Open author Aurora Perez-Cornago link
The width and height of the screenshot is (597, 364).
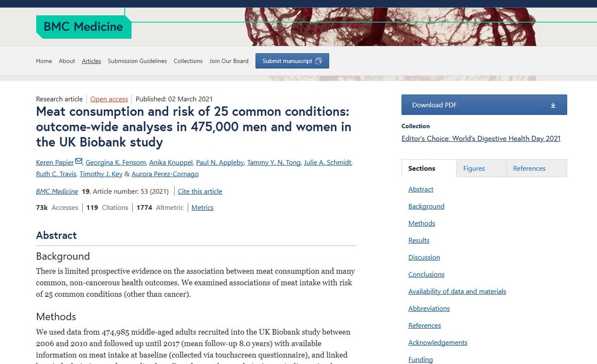click(x=165, y=174)
